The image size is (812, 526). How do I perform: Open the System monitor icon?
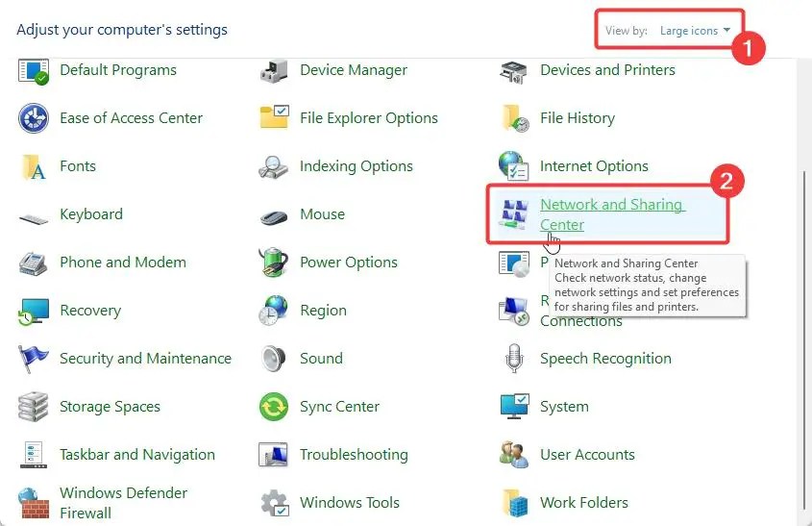coord(514,407)
